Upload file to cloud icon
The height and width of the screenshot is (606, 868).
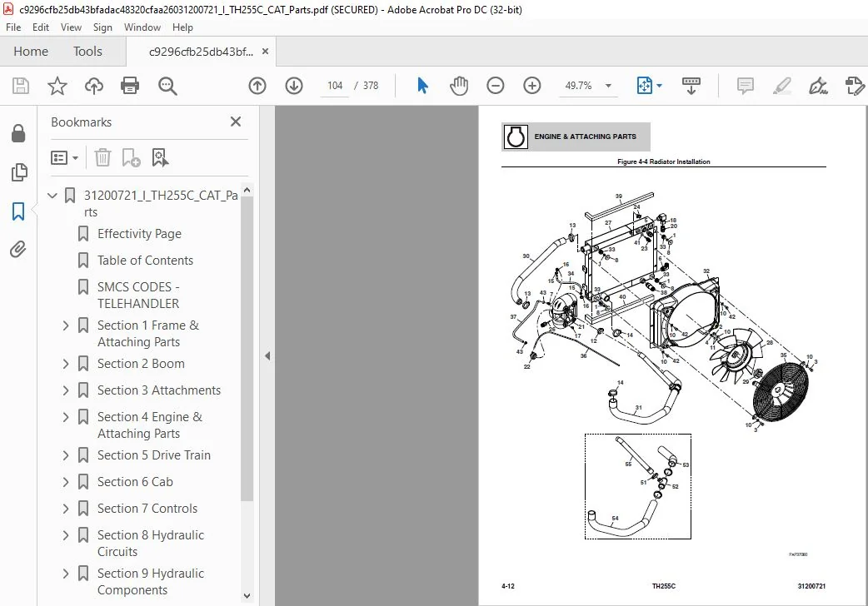pyautogui.click(x=93, y=86)
